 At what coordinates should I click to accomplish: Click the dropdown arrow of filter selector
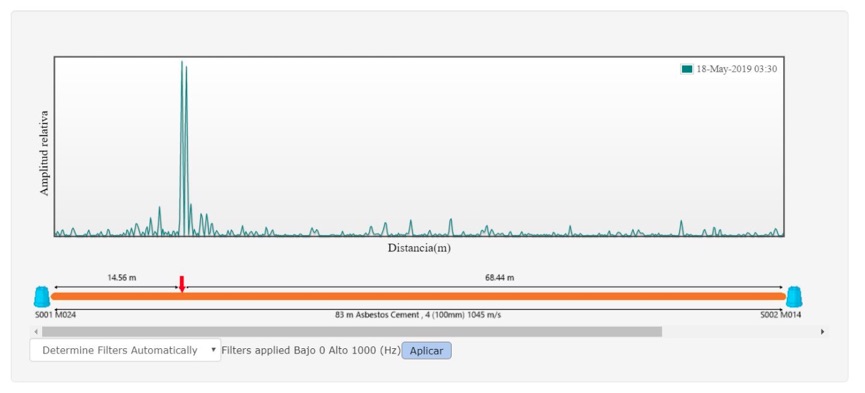click(213, 350)
